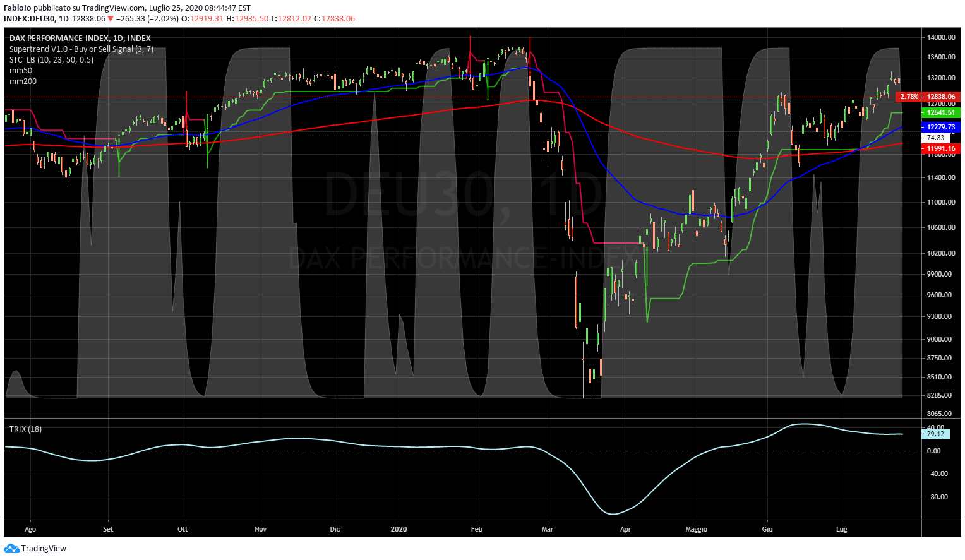Click the green 12541.51 Supertrend price label
Image resolution: width=965 pixels, height=560 pixels.
pos(941,113)
